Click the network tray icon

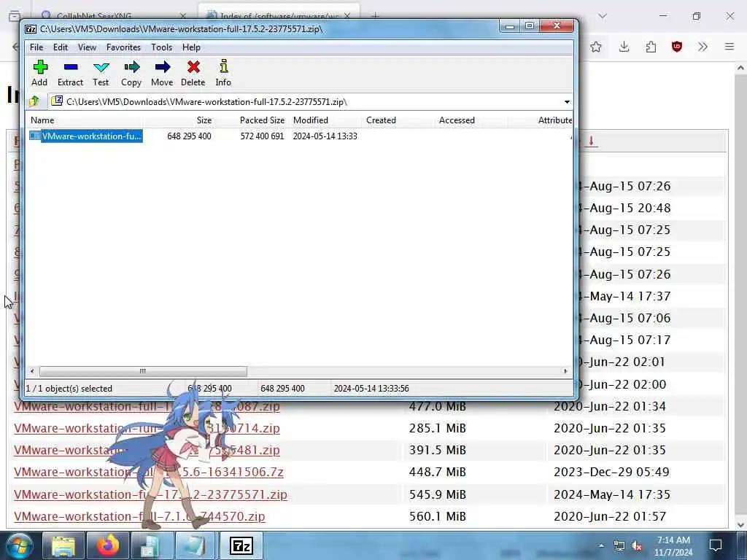click(x=619, y=546)
